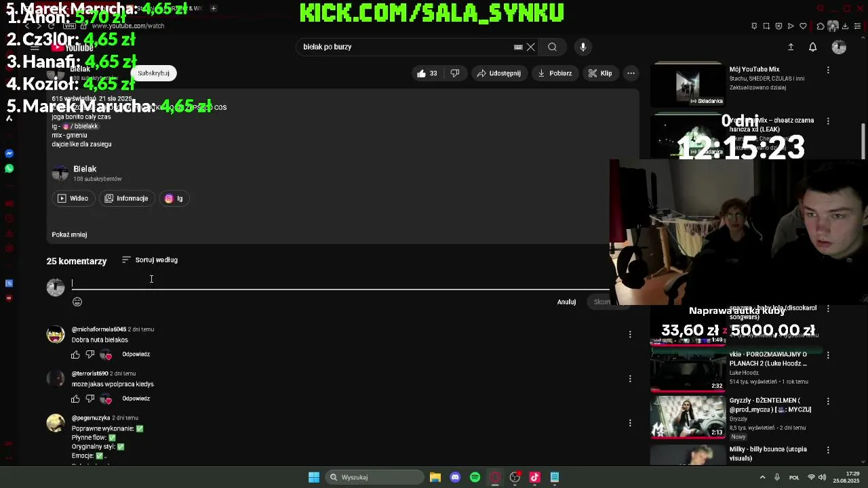Open the Bielak channel name link
This screenshot has height=488, width=868.
[x=85, y=169]
